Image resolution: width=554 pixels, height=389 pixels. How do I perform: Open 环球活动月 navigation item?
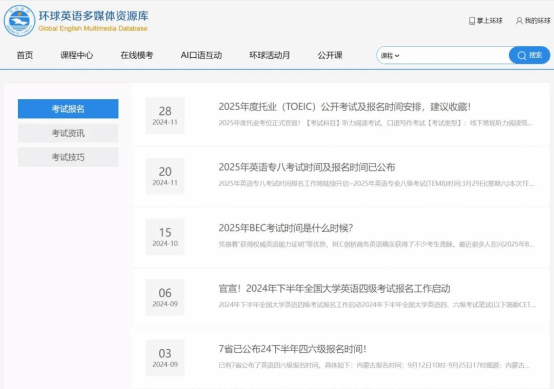(270, 55)
